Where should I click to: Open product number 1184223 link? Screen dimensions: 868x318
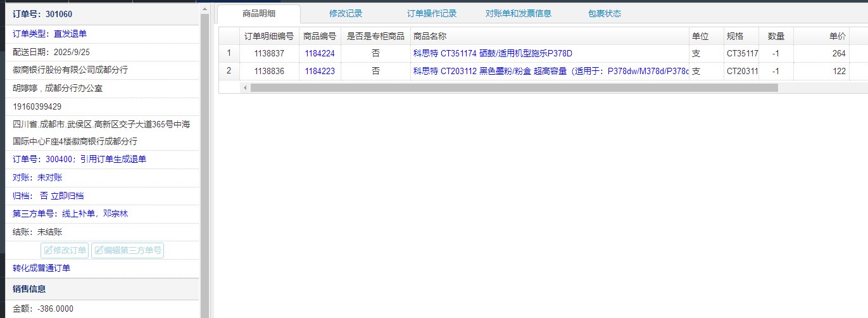click(320, 71)
